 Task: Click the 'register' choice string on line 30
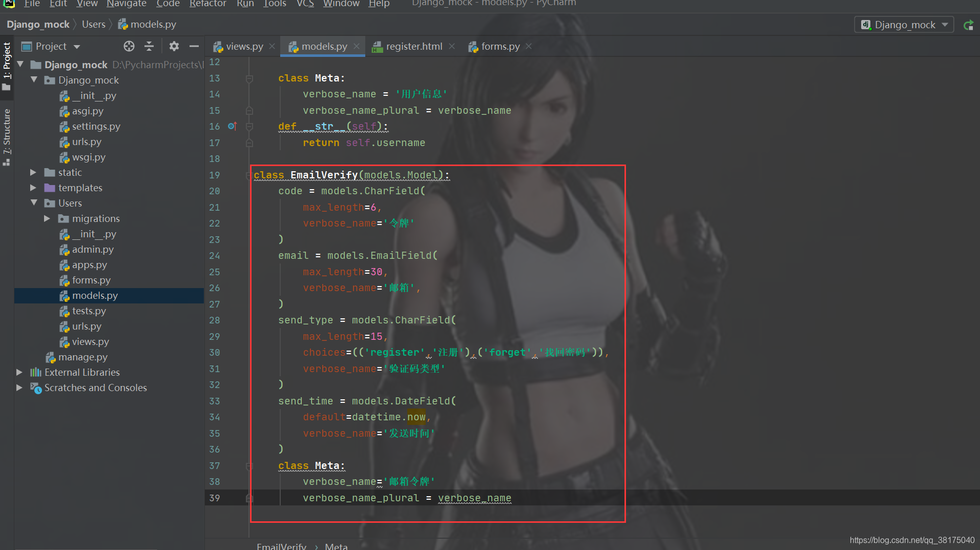tap(395, 353)
